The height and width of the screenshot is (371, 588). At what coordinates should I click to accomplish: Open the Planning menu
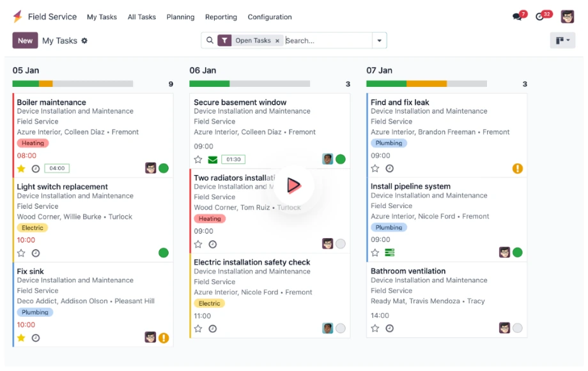(x=180, y=17)
